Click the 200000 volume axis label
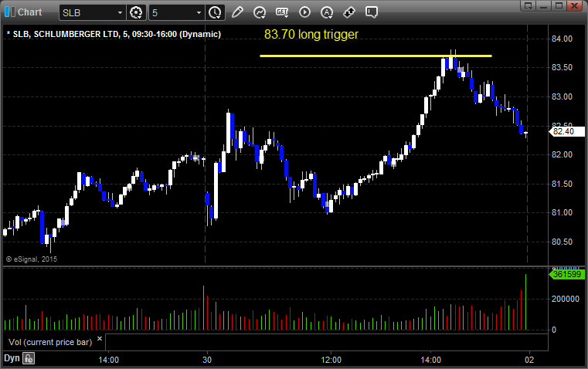This screenshot has height=369, width=588. [x=565, y=299]
